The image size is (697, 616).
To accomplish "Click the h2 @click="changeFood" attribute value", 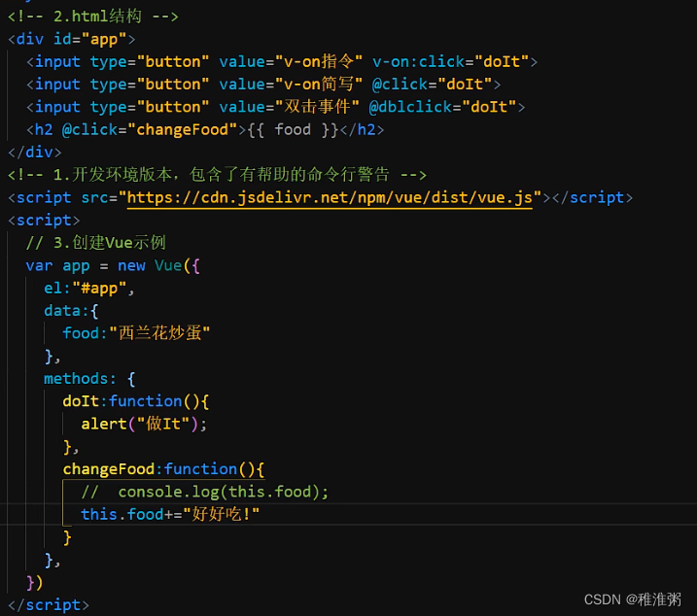I will click(182, 130).
